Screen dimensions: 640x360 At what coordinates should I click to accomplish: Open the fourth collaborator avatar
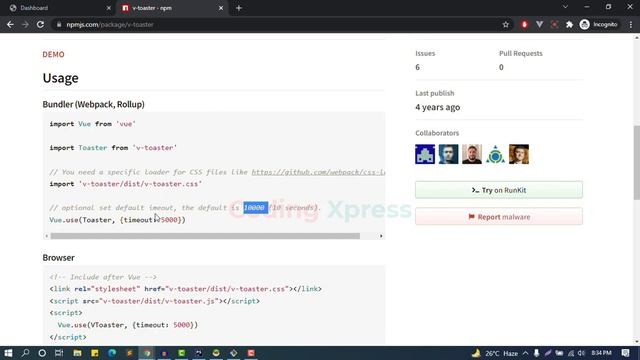click(496, 154)
